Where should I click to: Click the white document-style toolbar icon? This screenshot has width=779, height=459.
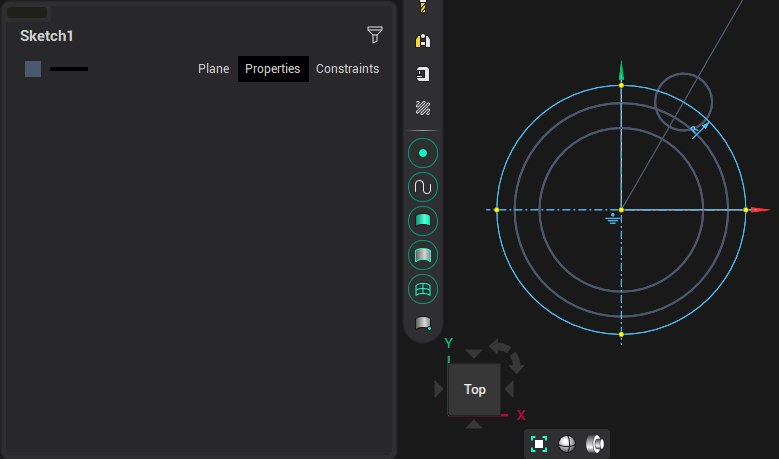pos(423,74)
